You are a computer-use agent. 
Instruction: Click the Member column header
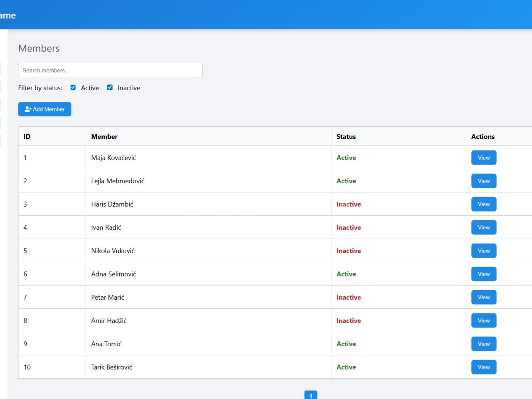(104, 137)
